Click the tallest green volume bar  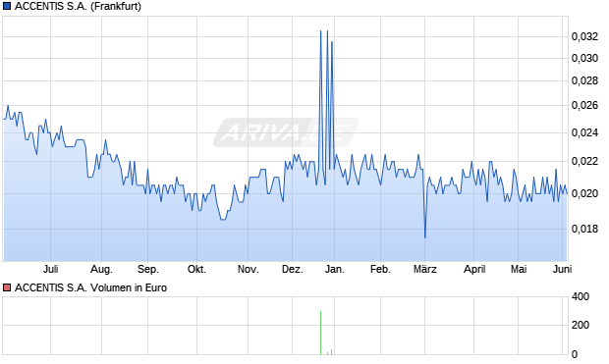pyautogui.click(x=320, y=333)
